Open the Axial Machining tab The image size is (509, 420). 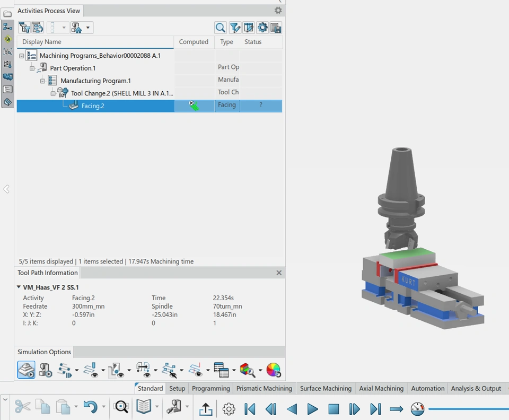[x=381, y=388]
